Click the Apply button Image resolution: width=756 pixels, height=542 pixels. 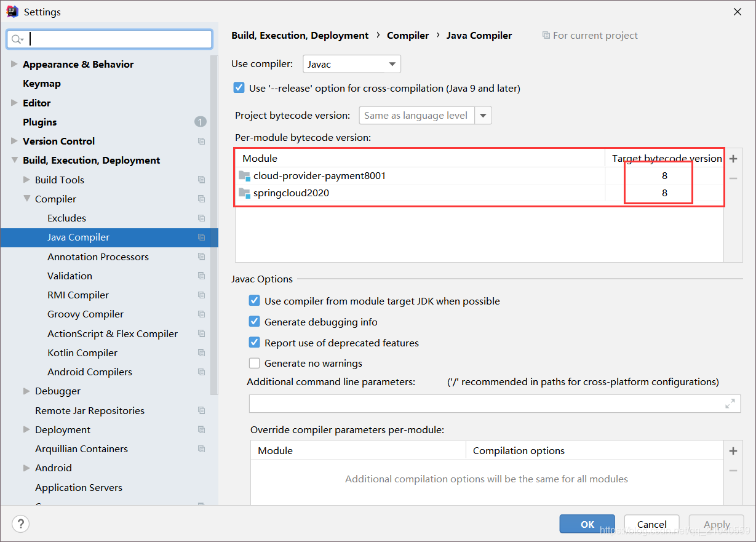point(717,524)
